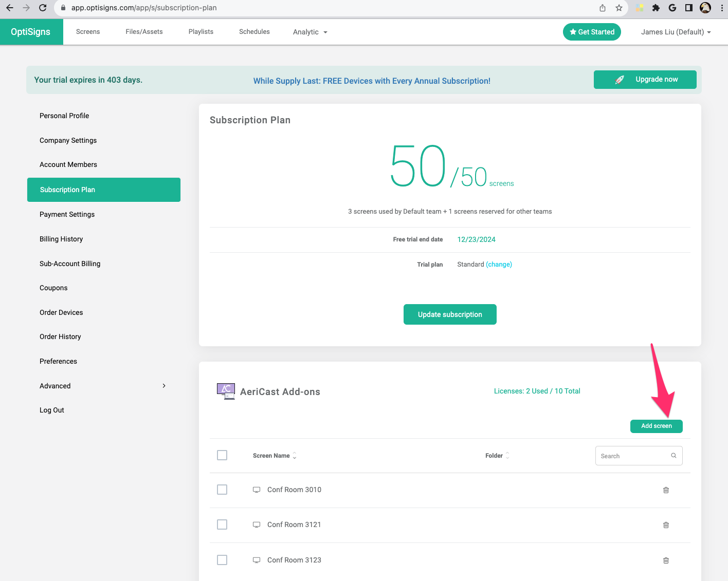Open the Files/Assets tab

(x=144, y=32)
